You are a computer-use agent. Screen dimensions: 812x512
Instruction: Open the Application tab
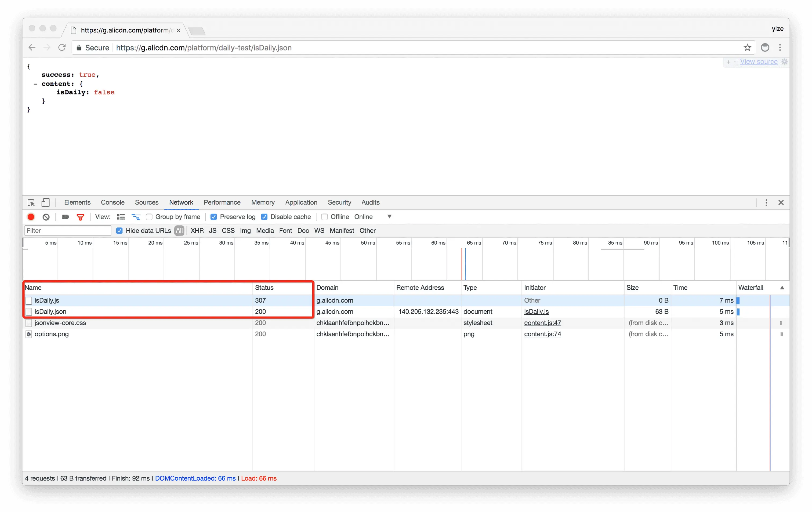(x=301, y=203)
